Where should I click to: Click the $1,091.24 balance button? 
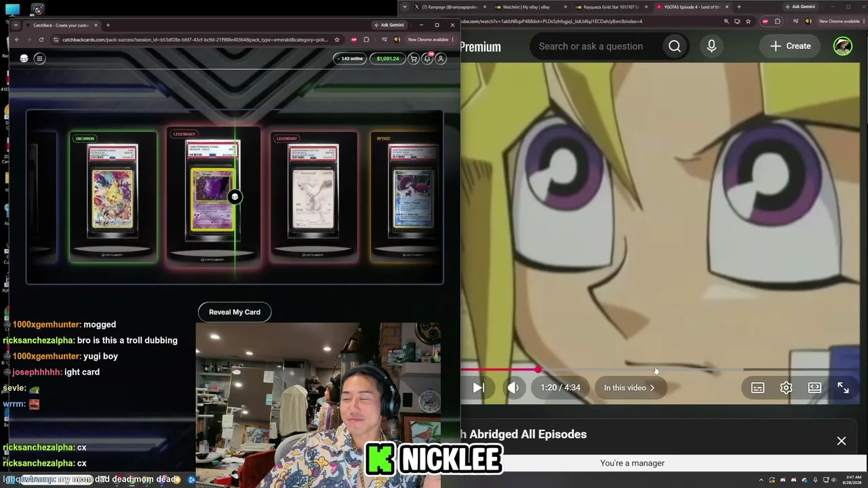[x=388, y=59]
